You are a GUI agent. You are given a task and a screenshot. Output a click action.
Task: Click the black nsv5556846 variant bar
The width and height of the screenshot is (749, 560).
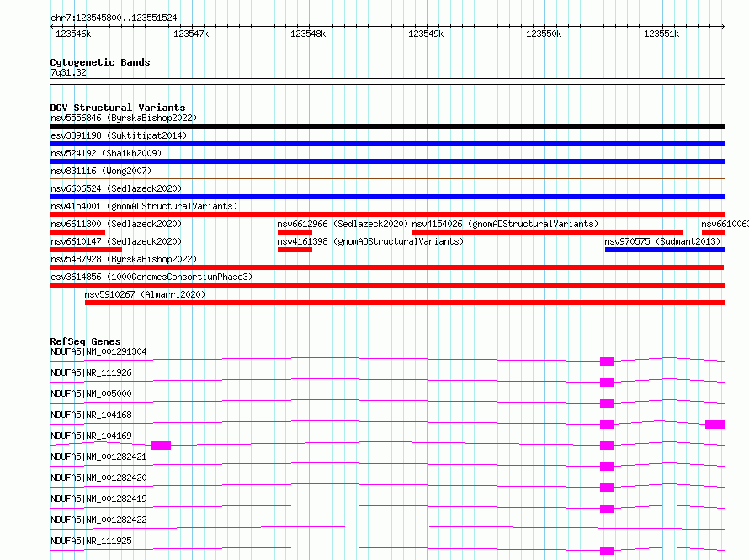tap(387, 126)
